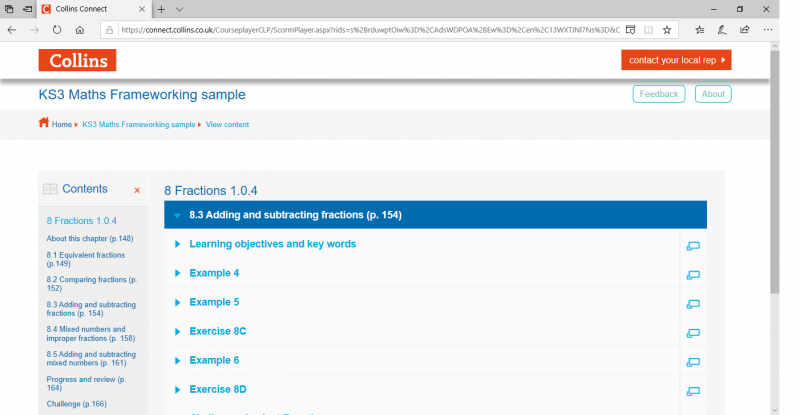The height and width of the screenshot is (415, 800).
Task: Click the annotation icon beside Learning objectives
Action: pos(692,245)
